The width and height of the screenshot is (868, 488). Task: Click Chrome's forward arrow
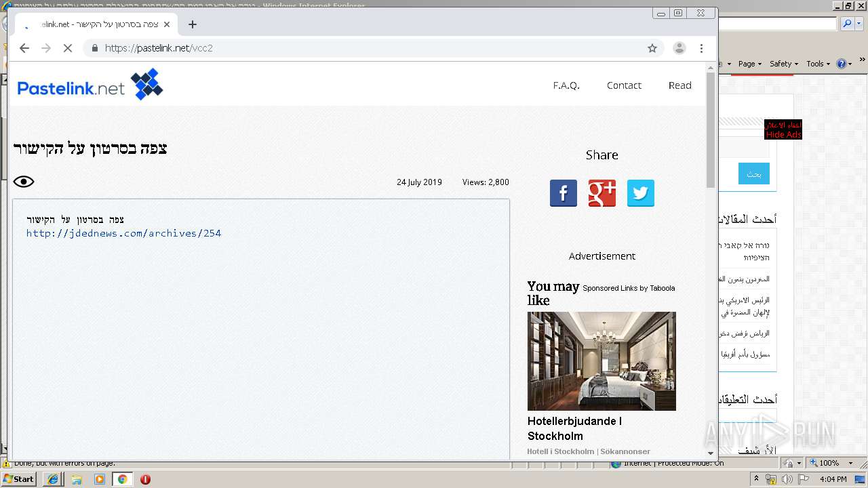[x=46, y=48]
